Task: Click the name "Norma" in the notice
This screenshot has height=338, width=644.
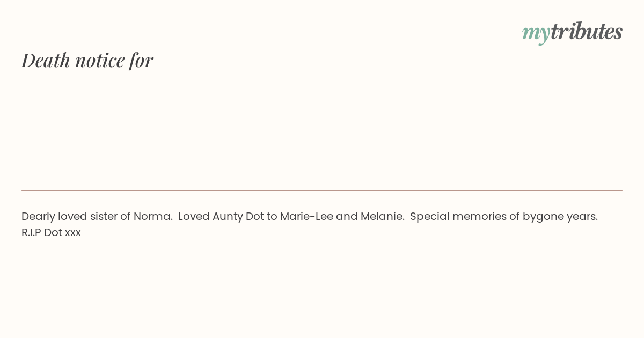Action: [152, 216]
